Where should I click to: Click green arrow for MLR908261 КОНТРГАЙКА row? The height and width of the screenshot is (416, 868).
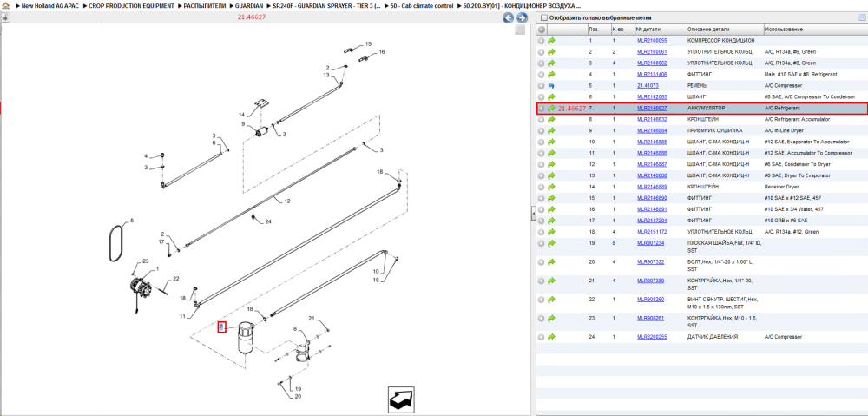click(551, 318)
